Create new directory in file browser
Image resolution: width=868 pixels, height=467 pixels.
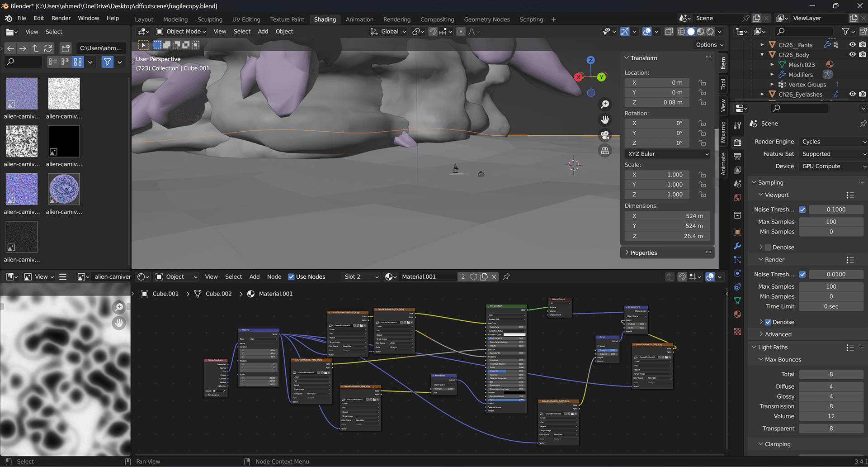(x=66, y=48)
